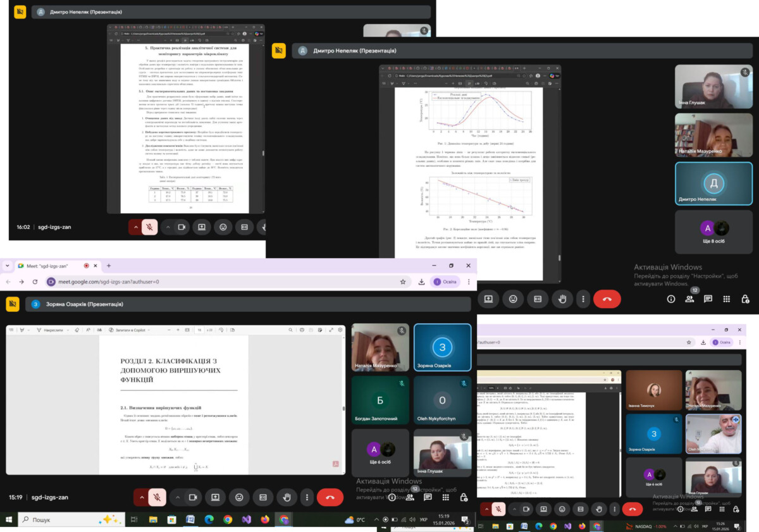Click the Освіта profile button in the 15:19 window
The image size is (759, 532).
click(445, 281)
